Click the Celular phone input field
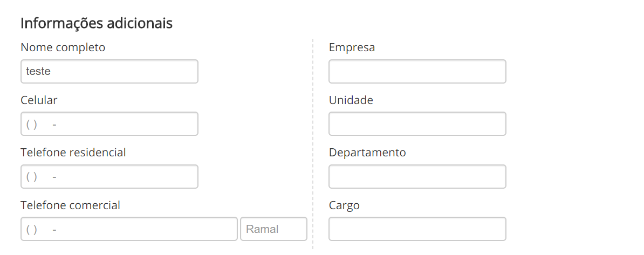644x255 pixels. [109, 124]
